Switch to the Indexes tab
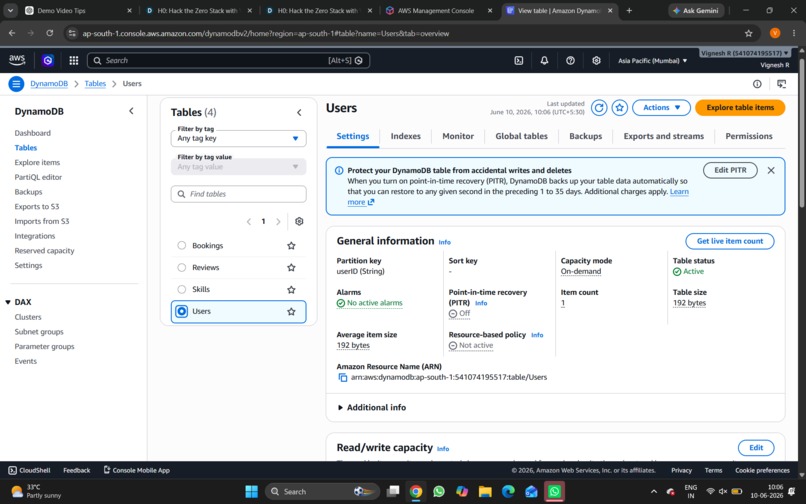This screenshot has width=806, height=504. pyautogui.click(x=406, y=136)
